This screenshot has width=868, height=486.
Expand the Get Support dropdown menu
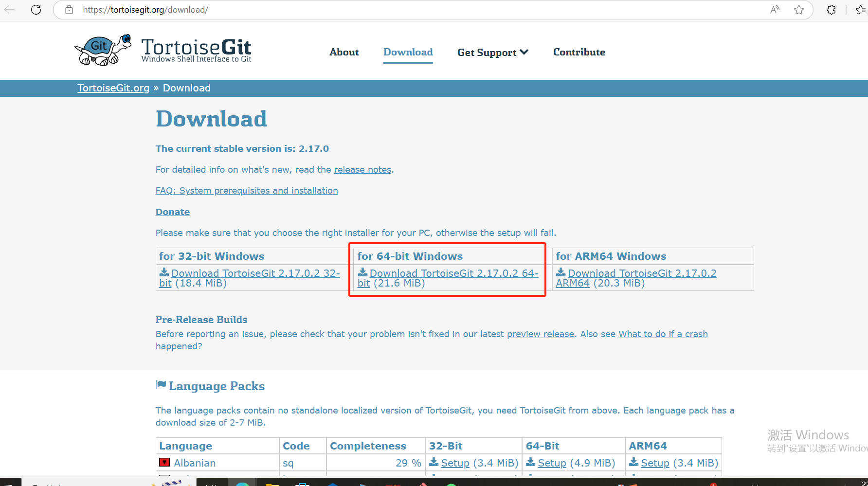click(492, 52)
